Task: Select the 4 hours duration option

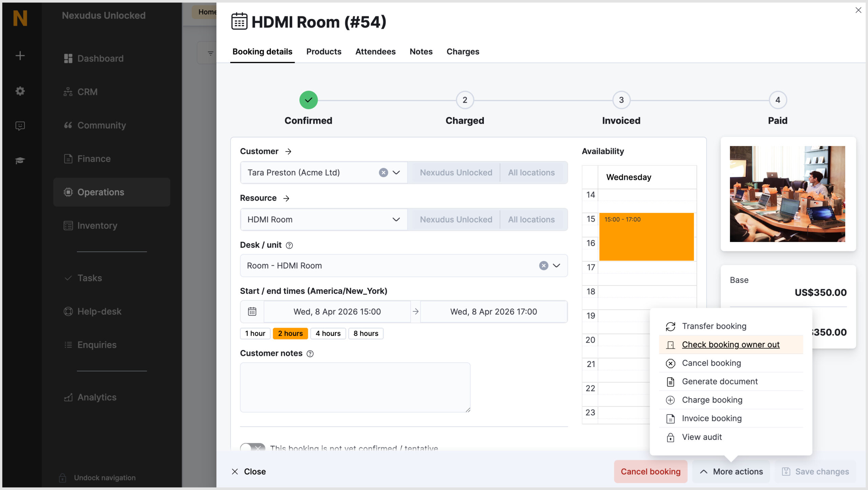Action: coord(328,333)
